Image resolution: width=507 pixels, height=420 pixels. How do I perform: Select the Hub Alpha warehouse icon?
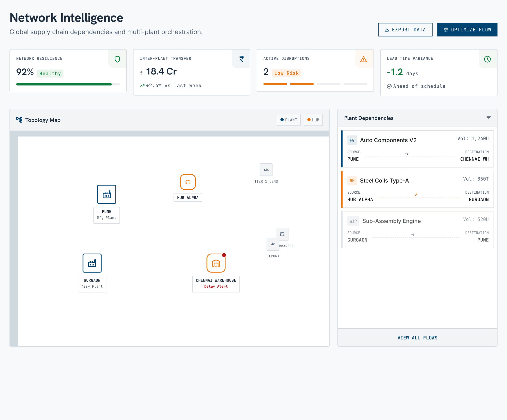[188, 182]
